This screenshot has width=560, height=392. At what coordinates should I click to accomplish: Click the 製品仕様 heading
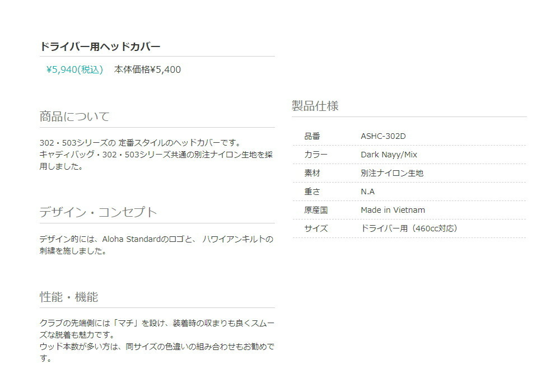click(315, 106)
